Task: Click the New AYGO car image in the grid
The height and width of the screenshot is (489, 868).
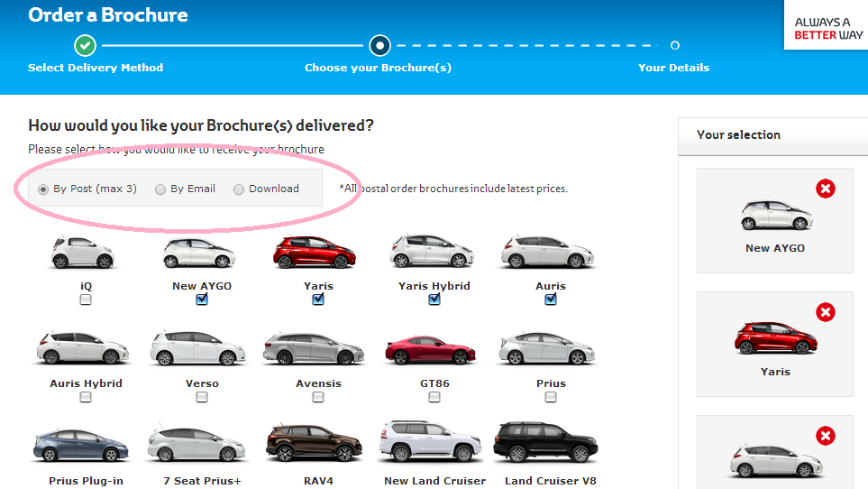Action: 199,254
